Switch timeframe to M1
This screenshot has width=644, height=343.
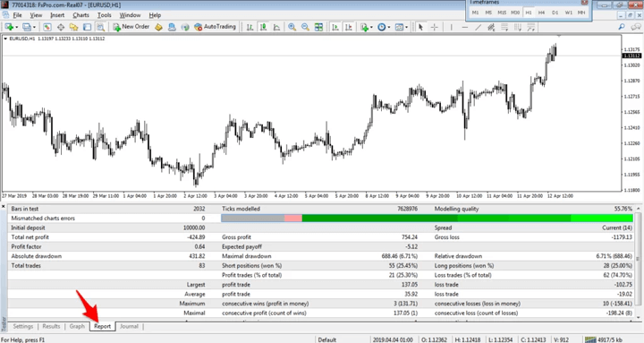(x=475, y=13)
